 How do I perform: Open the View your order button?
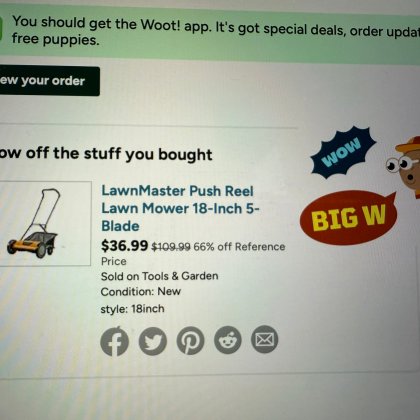click(x=49, y=81)
